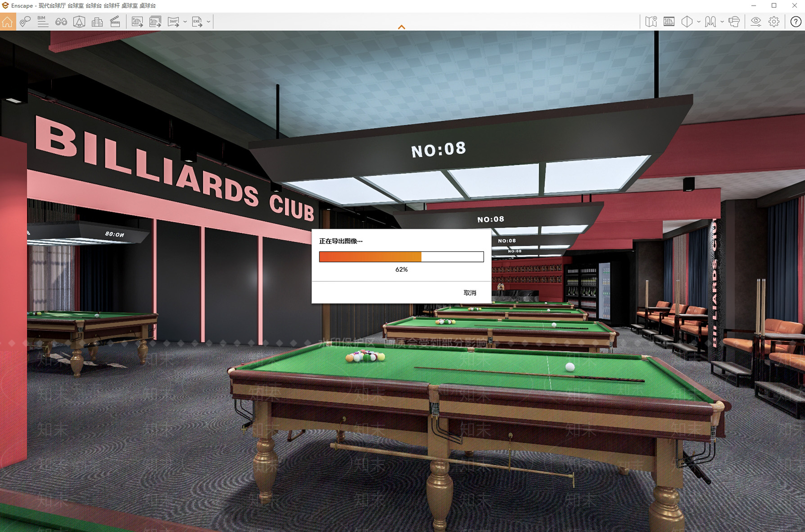Open the Video Editor clapperboard icon
The width and height of the screenshot is (805, 532).
tap(115, 22)
